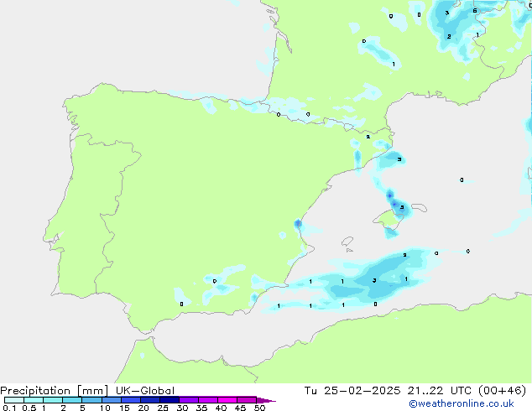Click the legend scale value "40"
The height and width of the screenshot is (411, 532).
[221, 408]
